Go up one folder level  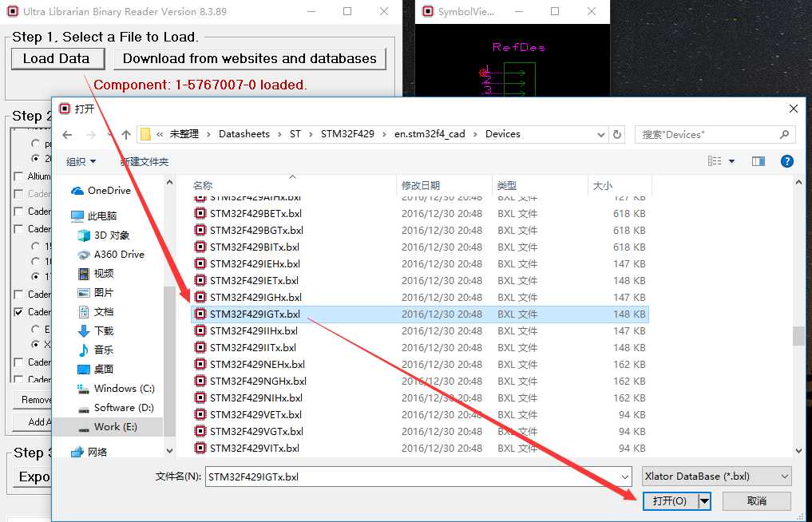tap(126, 135)
